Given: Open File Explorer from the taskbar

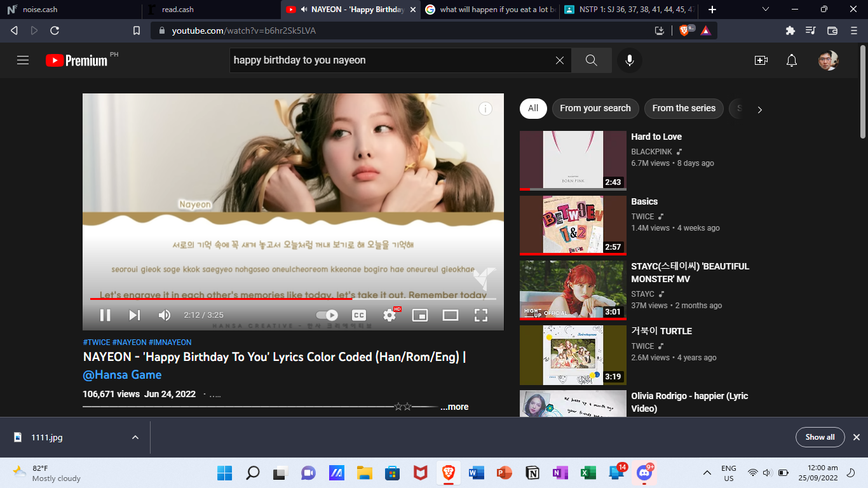Looking at the screenshot, I should coord(364,473).
